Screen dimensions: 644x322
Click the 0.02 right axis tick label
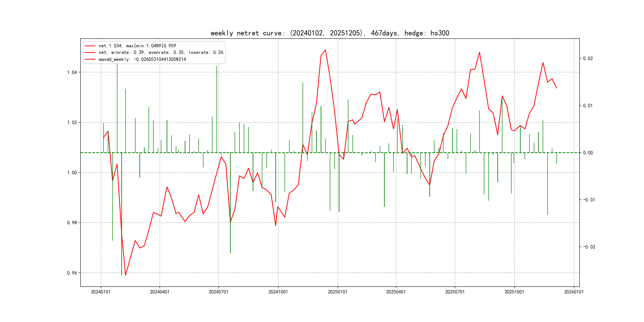[x=588, y=58]
